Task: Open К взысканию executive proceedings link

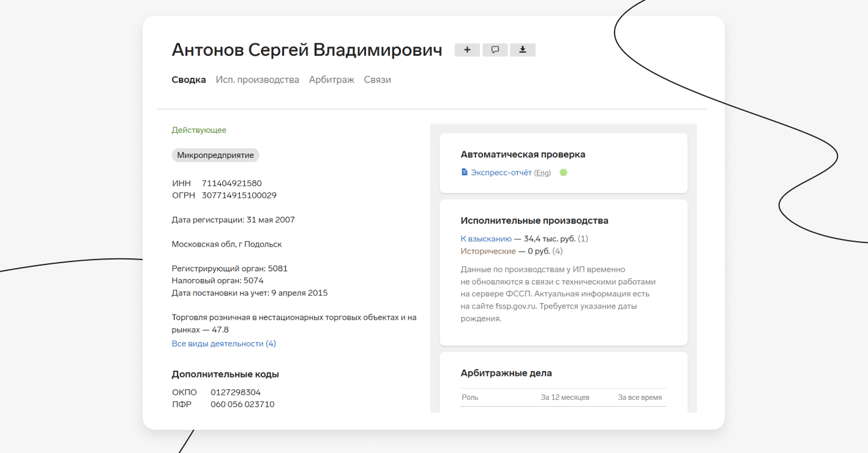Action: (x=486, y=238)
